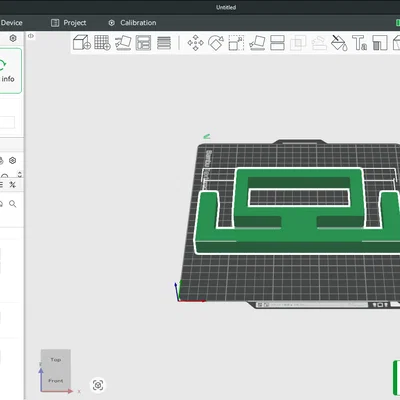Go to the Device tab
This screenshot has height=400, width=400.
[11, 23]
